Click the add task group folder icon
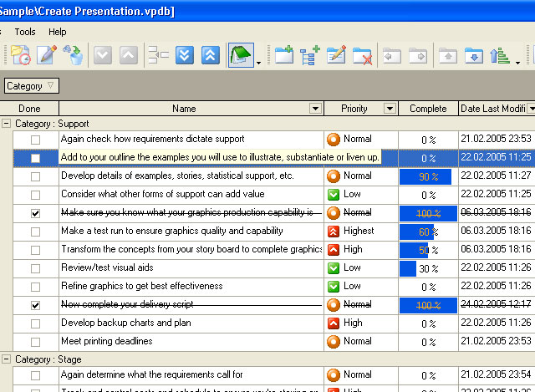 click(284, 56)
